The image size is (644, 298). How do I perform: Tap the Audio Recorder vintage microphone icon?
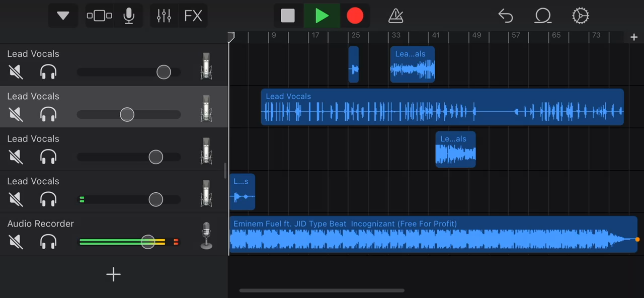point(206,236)
